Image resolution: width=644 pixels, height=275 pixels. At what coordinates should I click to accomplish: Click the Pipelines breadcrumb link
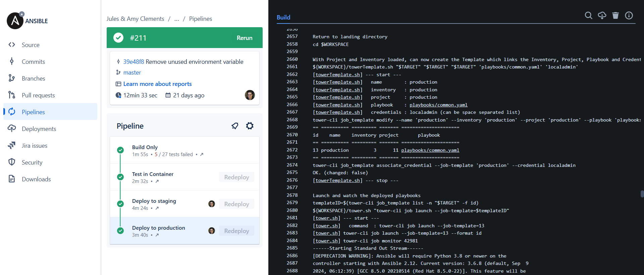[x=201, y=19]
